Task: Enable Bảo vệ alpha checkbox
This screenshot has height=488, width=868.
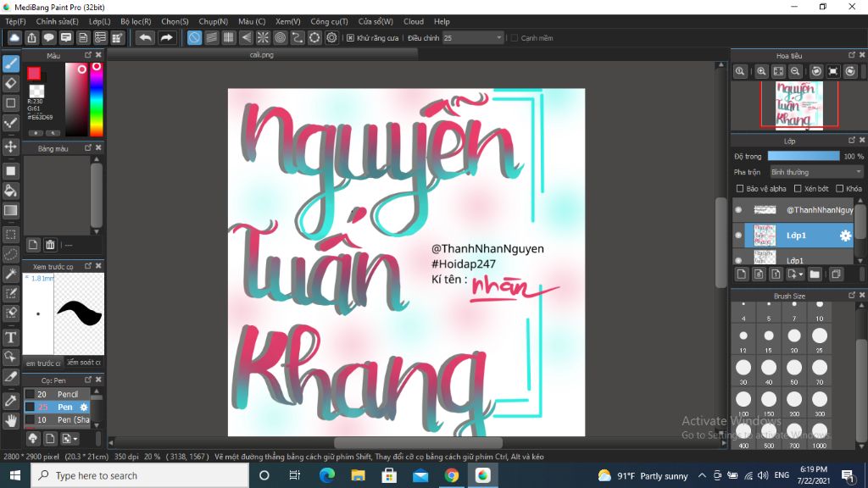Action: pyautogui.click(x=739, y=189)
